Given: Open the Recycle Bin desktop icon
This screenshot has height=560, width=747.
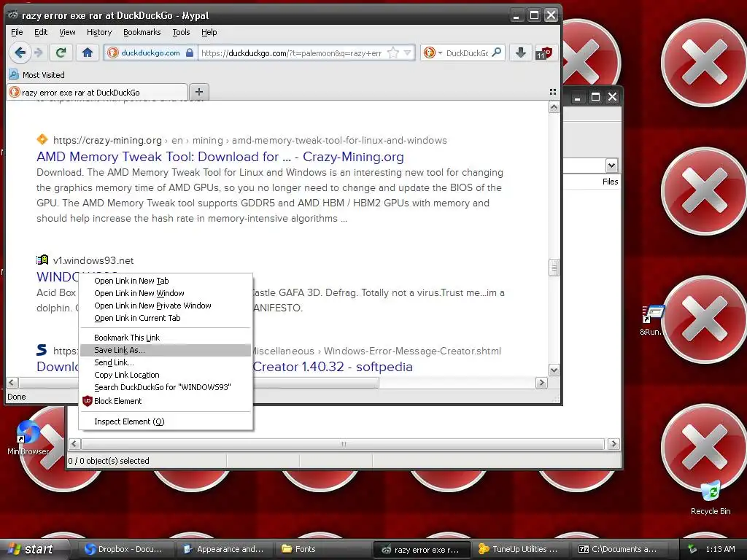Looking at the screenshot, I should [x=711, y=497].
